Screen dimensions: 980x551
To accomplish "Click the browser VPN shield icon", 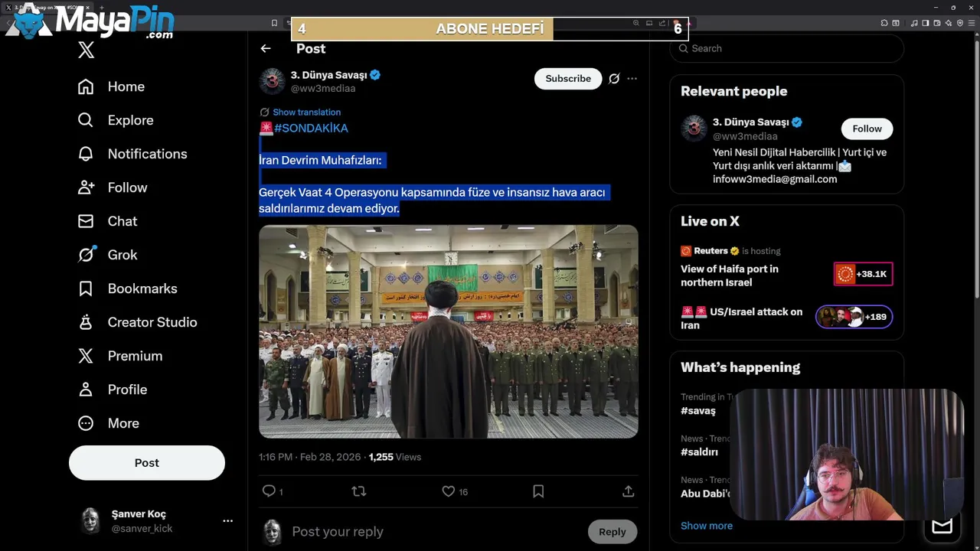I will (960, 23).
